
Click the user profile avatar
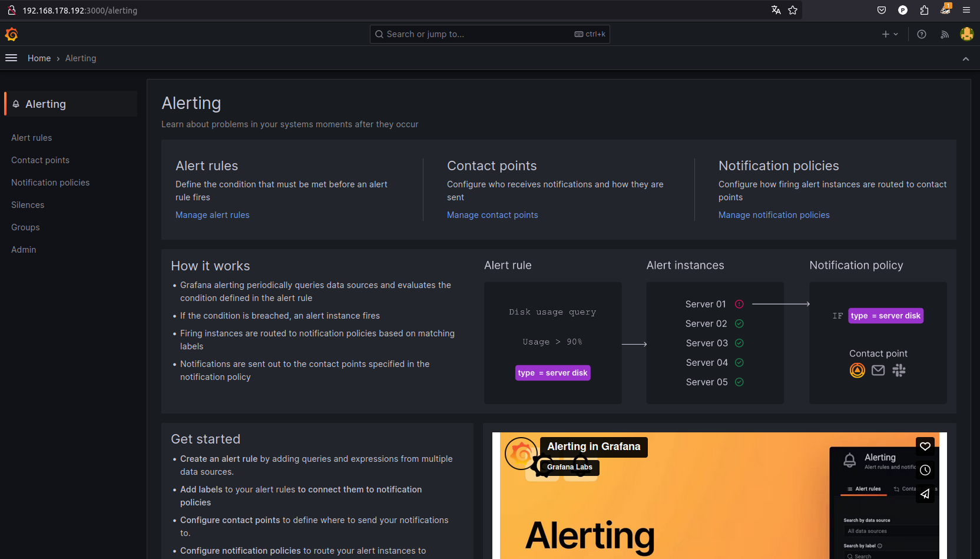pos(966,35)
